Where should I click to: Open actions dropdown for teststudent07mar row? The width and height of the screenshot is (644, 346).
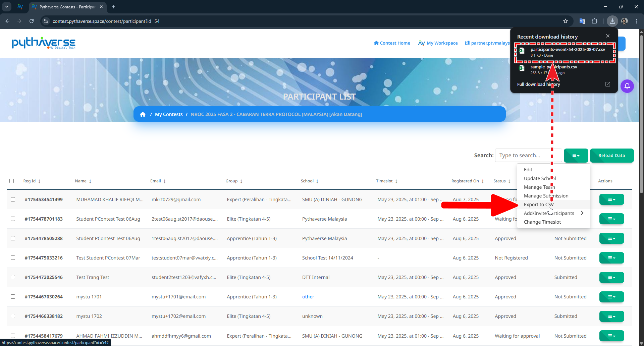point(612,258)
